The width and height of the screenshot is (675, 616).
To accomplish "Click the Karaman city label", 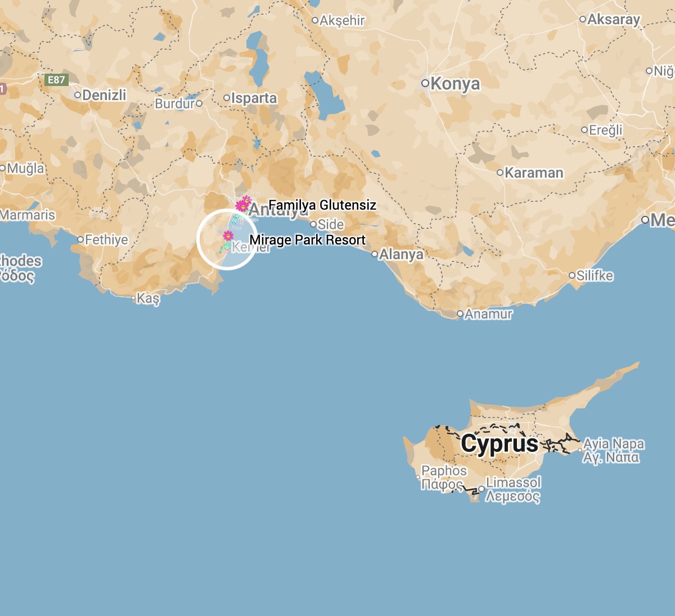I will coord(534,173).
